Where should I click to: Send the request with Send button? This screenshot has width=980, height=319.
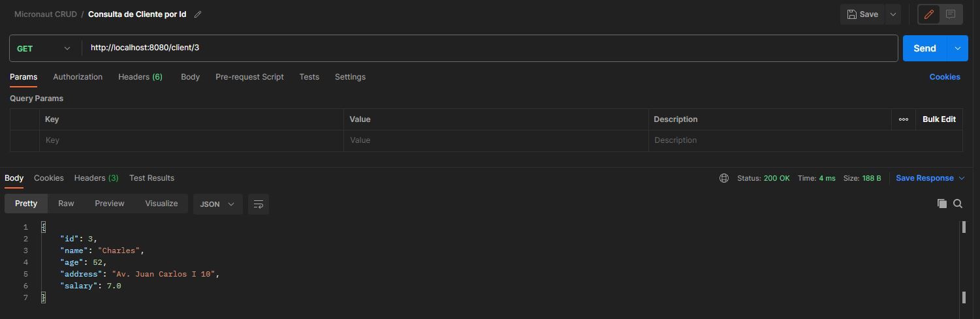coord(925,48)
